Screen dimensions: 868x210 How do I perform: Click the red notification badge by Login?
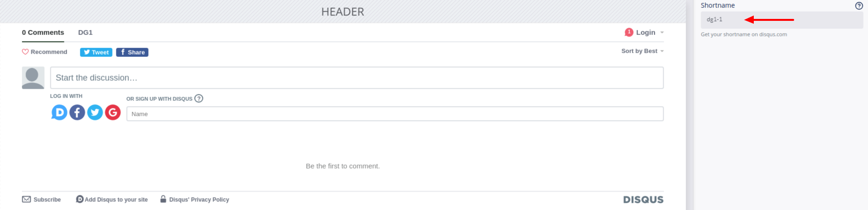coord(629,32)
